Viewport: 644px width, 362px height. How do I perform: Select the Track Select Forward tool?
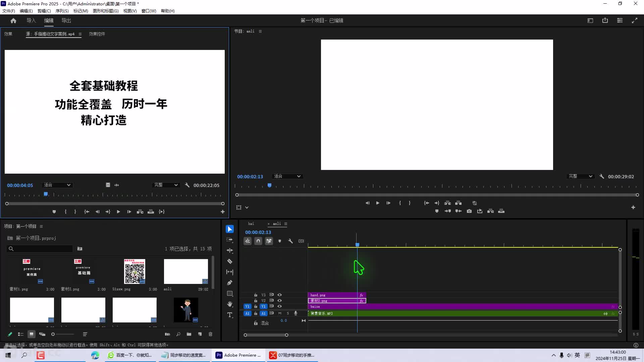tap(230, 240)
